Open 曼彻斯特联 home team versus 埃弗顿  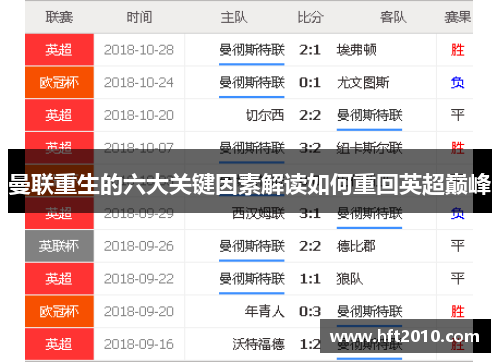point(252,50)
